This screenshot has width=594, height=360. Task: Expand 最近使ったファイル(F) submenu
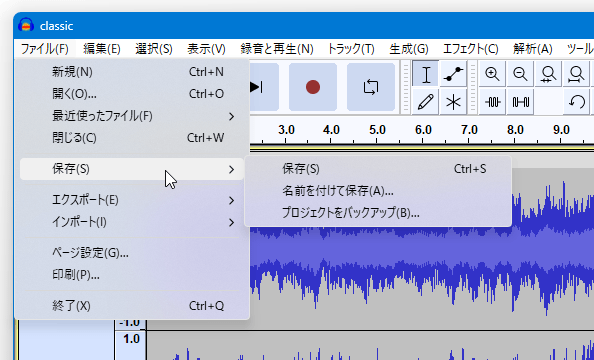[132, 116]
